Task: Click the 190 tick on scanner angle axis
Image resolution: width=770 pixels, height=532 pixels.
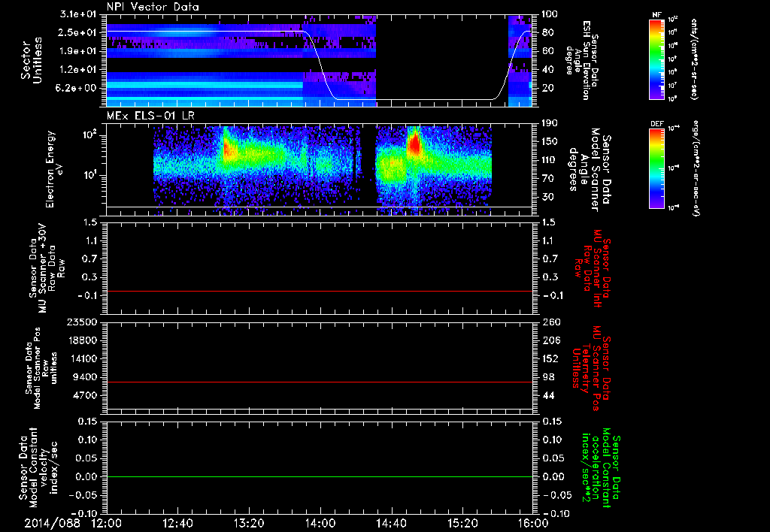Action: [550, 123]
